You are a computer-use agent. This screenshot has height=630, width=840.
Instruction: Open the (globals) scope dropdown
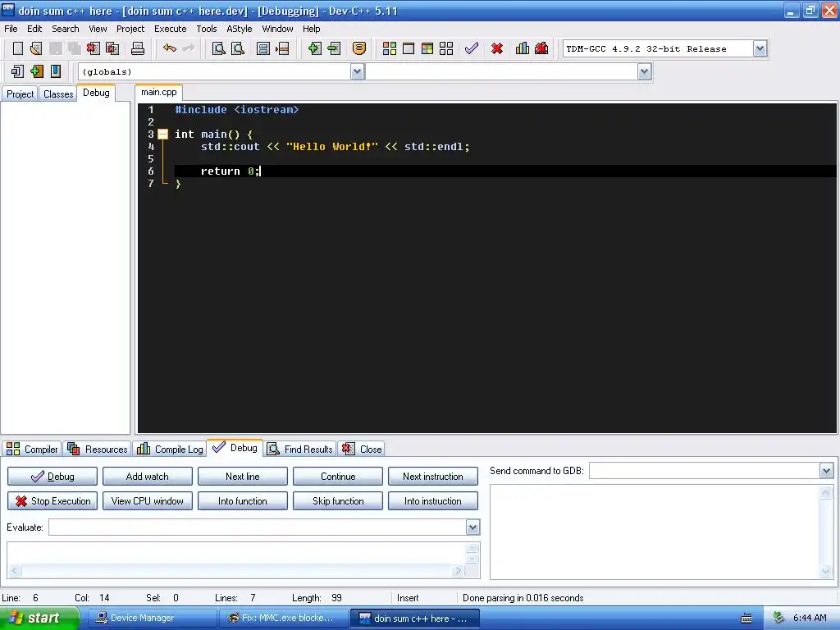[358, 72]
